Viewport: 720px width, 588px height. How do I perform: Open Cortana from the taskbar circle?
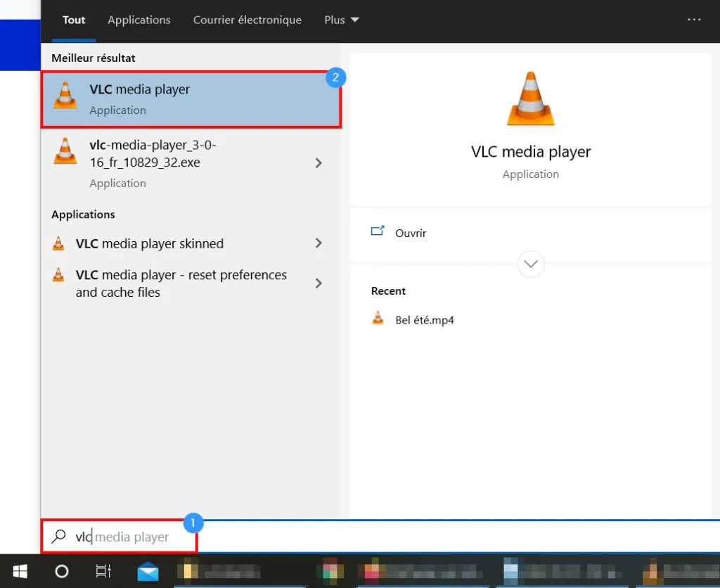pyautogui.click(x=62, y=571)
